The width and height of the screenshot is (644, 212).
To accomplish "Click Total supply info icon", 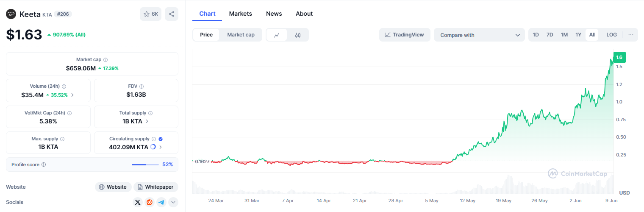I will point(150,113).
